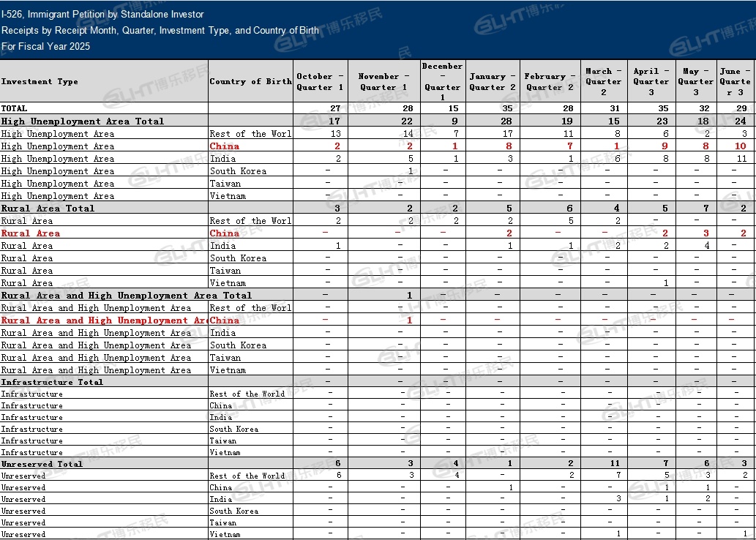Click the October - Quarter 1 column header
Viewport: 756px width, 540px height.
pos(320,81)
